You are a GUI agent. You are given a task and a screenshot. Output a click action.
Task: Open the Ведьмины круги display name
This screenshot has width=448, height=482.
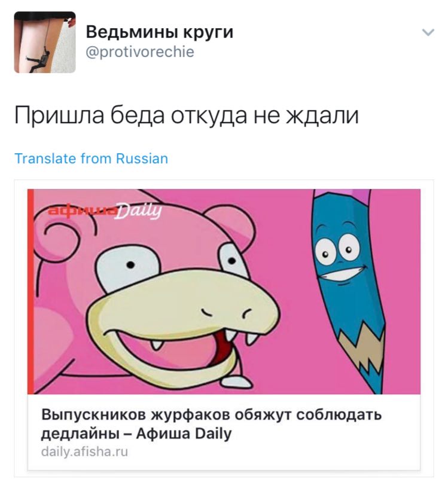pos(160,32)
